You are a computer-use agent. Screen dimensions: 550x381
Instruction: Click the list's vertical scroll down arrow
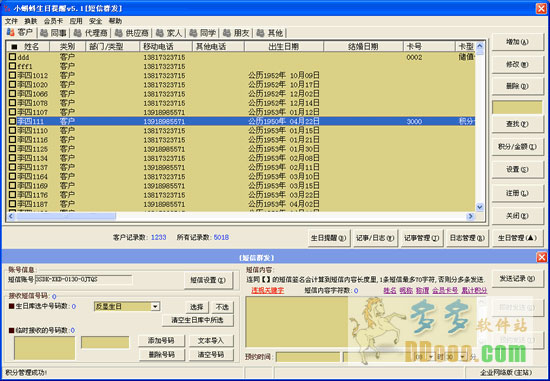coord(479,207)
